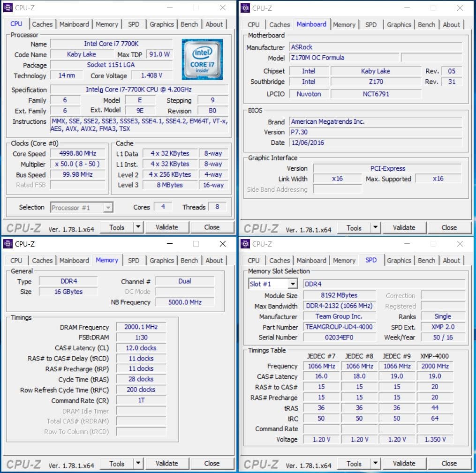
Task: Go to the About tab in the SPD window
Action: [451, 261]
